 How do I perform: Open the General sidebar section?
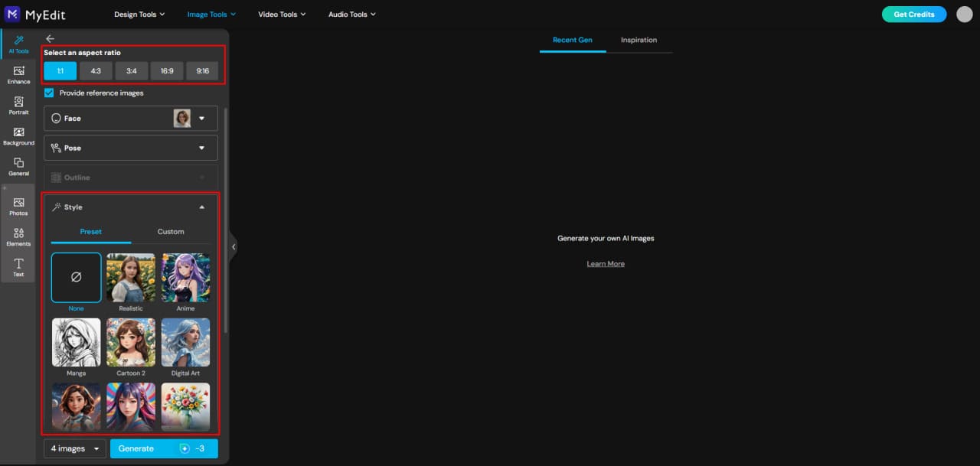click(x=18, y=167)
